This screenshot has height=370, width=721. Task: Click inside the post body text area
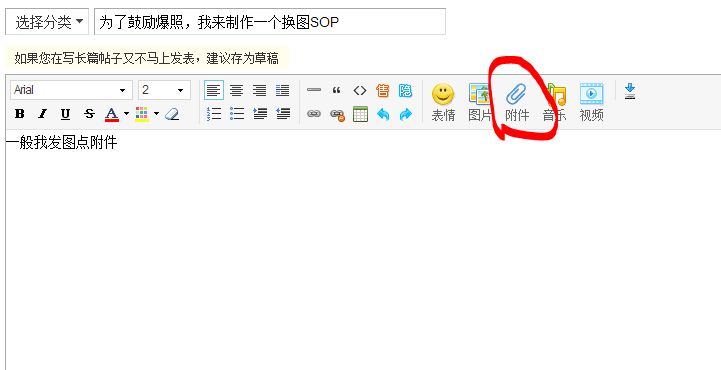click(x=363, y=250)
